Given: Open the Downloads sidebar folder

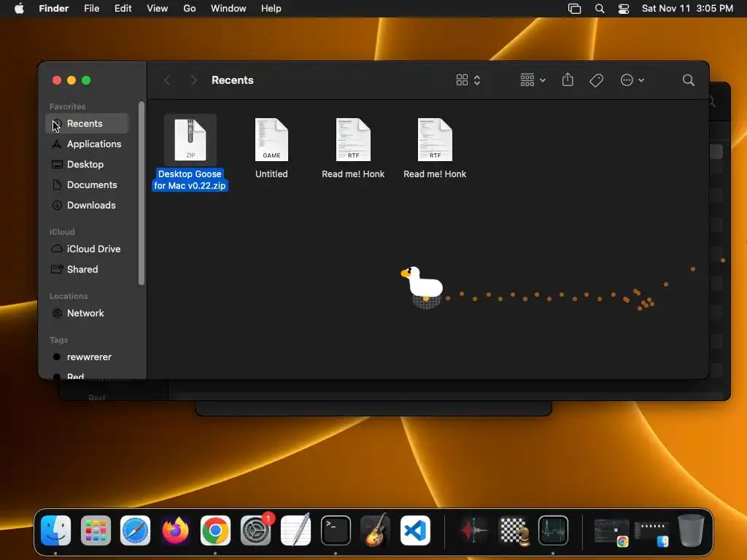Looking at the screenshot, I should point(87,205).
